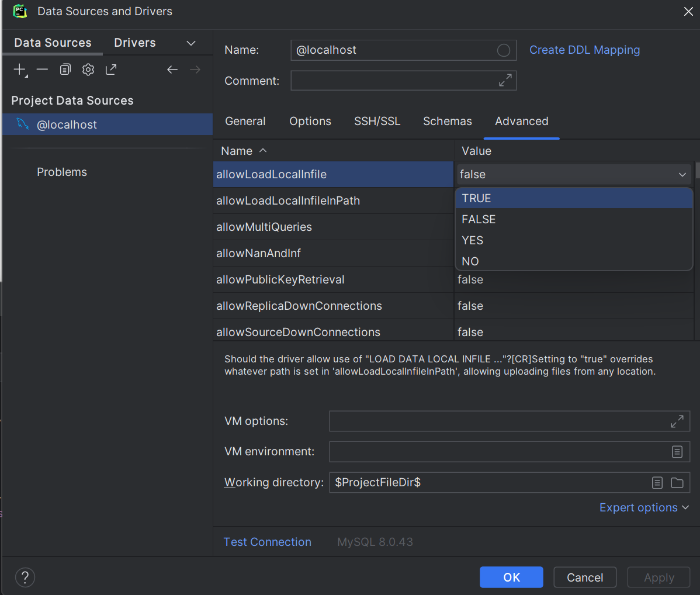The height and width of the screenshot is (595, 700).
Task: Collapse the allowLoadLocalInfile value dropdown
Action: coord(682,175)
